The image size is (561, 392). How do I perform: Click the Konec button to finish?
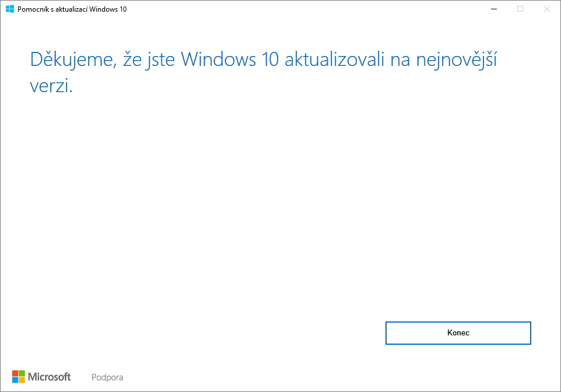458,333
